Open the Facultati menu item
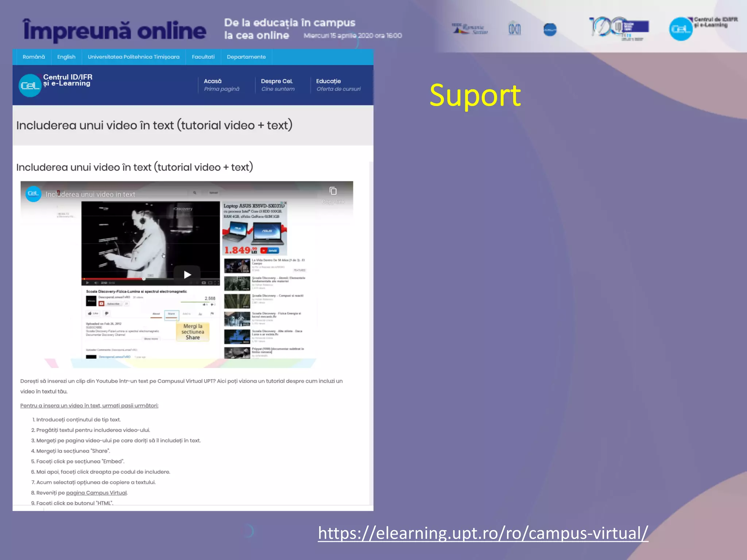The image size is (747, 560). coord(203,57)
